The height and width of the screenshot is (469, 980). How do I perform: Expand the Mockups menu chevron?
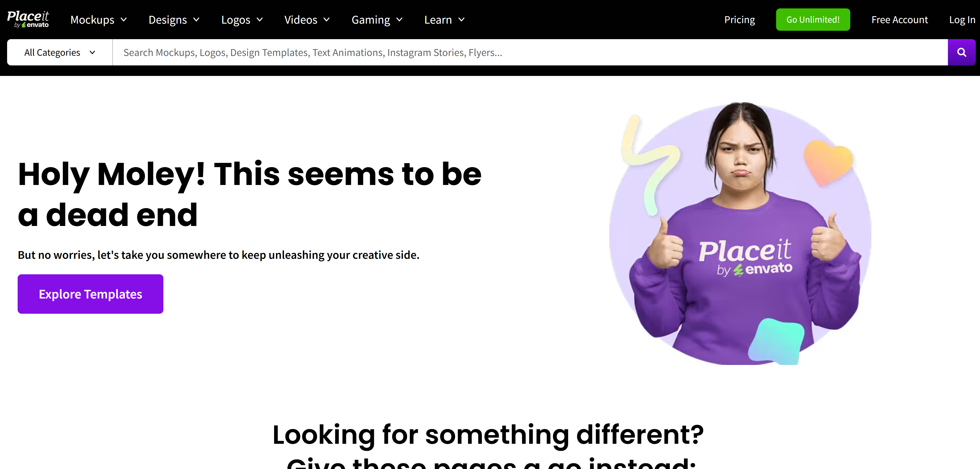click(x=124, y=20)
